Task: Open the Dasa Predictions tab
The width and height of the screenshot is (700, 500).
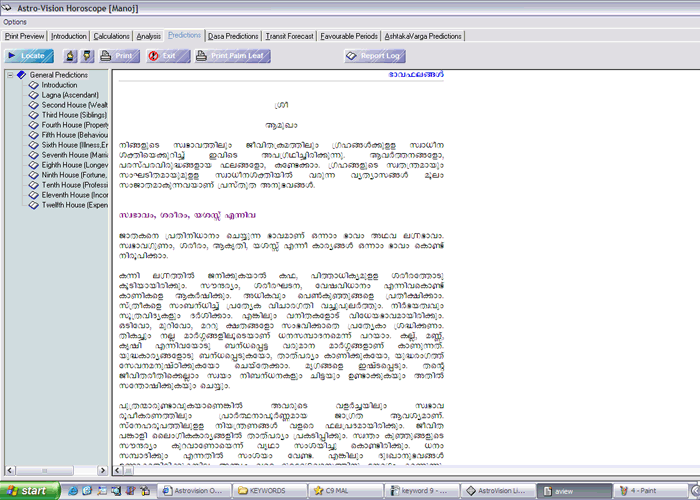Action: pyautogui.click(x=233, y=36)
